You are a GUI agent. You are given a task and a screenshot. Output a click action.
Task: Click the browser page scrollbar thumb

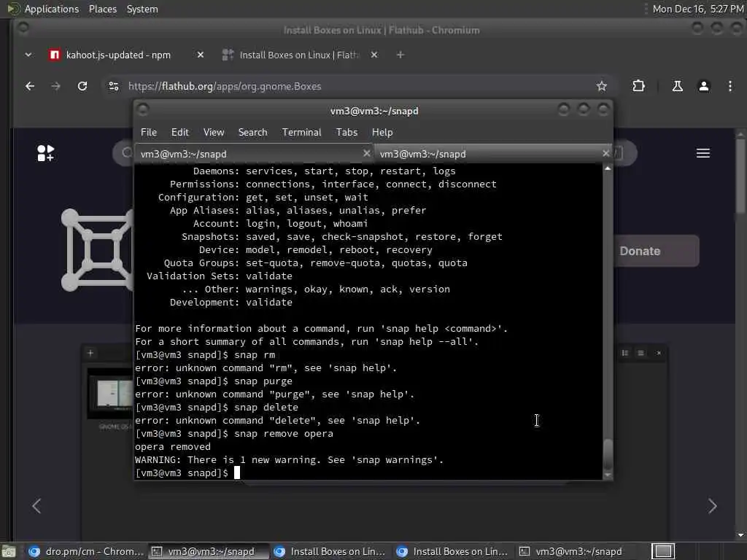[x=740, y=176]
